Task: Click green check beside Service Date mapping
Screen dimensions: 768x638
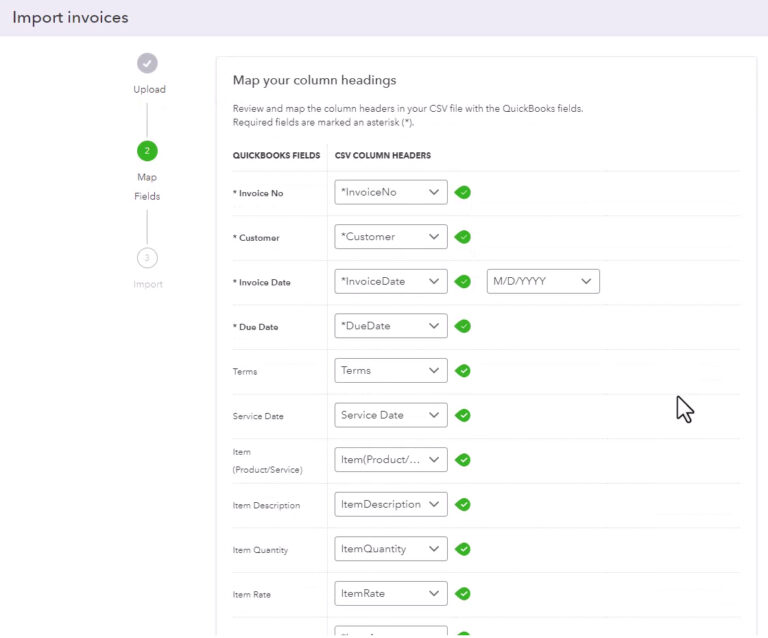Action: pyautogui.click(x=462, y=415)
